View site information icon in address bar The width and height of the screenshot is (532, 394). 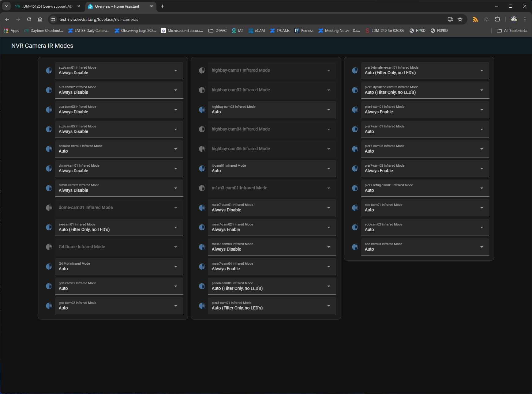53,19
